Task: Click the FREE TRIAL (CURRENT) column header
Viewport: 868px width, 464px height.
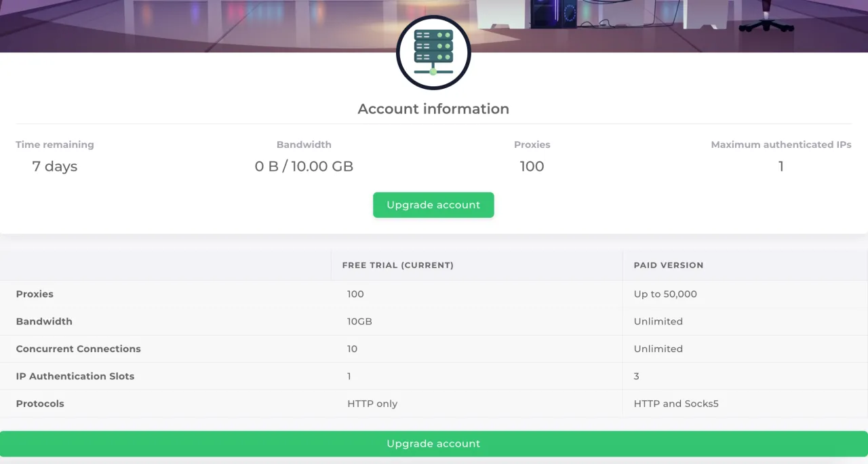Action: [397, 265]
